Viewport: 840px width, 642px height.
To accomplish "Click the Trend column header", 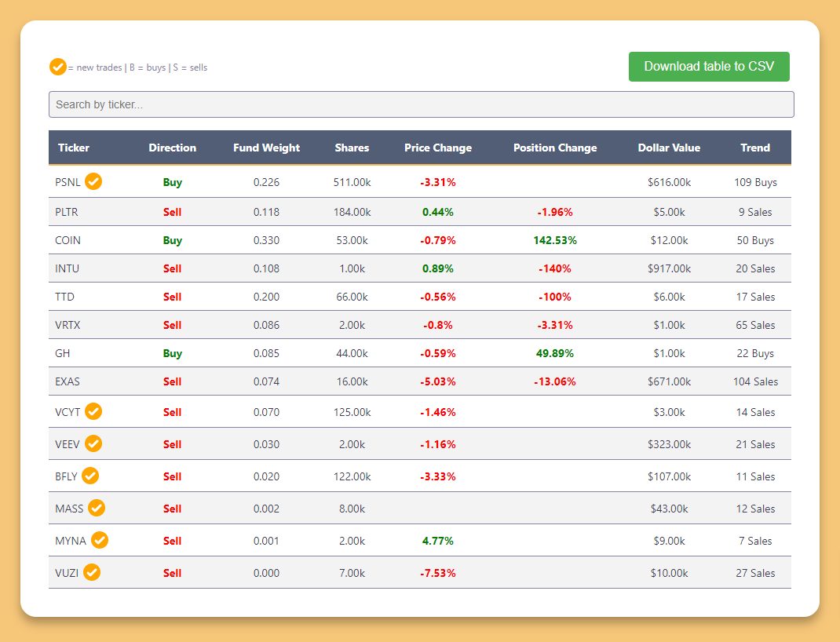I will tap(755, 148).
